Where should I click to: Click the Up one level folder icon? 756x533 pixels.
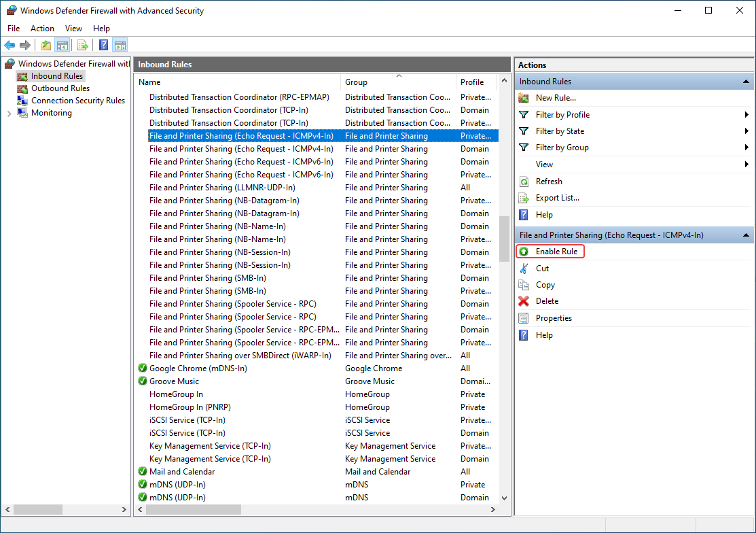[x=46, y=46]
